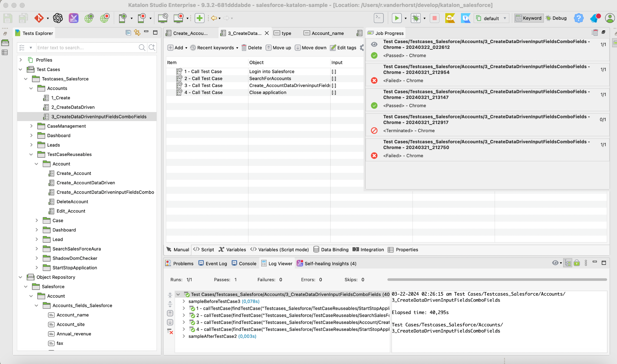The height and width of the screenshot is (364, 617).
Task: Open the command builder terminal icon
Action: tap(379, 18)
